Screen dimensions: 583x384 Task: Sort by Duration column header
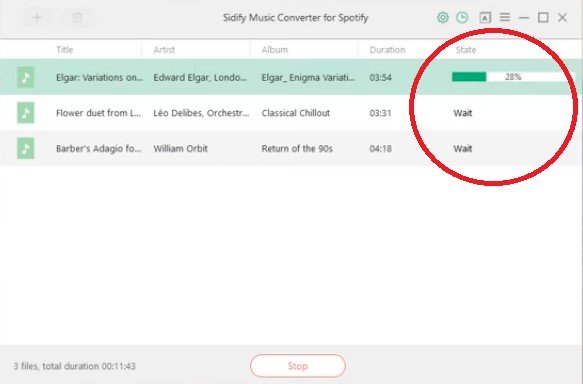click(387, 50)
